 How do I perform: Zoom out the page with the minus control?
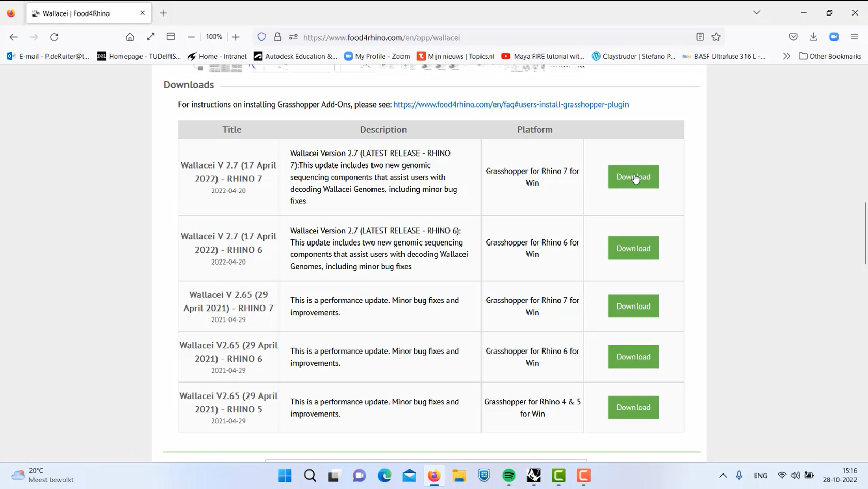coord(191,37)
